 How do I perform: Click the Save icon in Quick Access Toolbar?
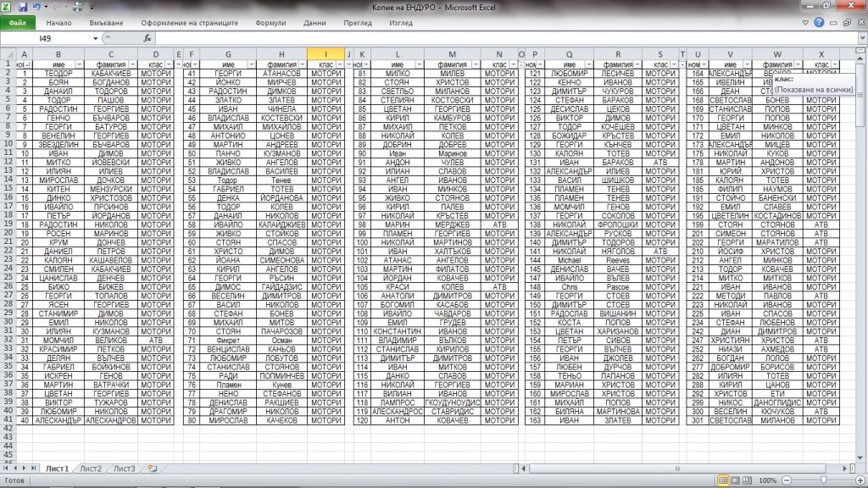click(x=23, y=7)
